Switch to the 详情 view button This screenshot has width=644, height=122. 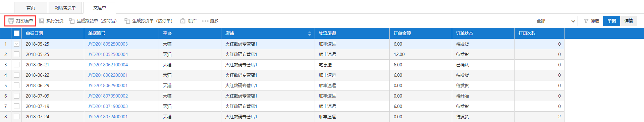point(629,21)
